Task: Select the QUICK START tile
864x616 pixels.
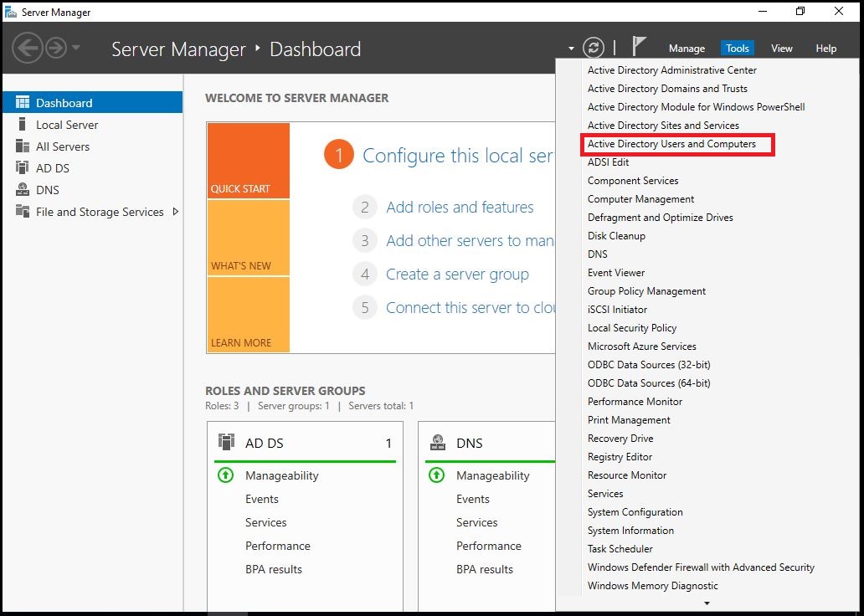Action: click(249, 161)
